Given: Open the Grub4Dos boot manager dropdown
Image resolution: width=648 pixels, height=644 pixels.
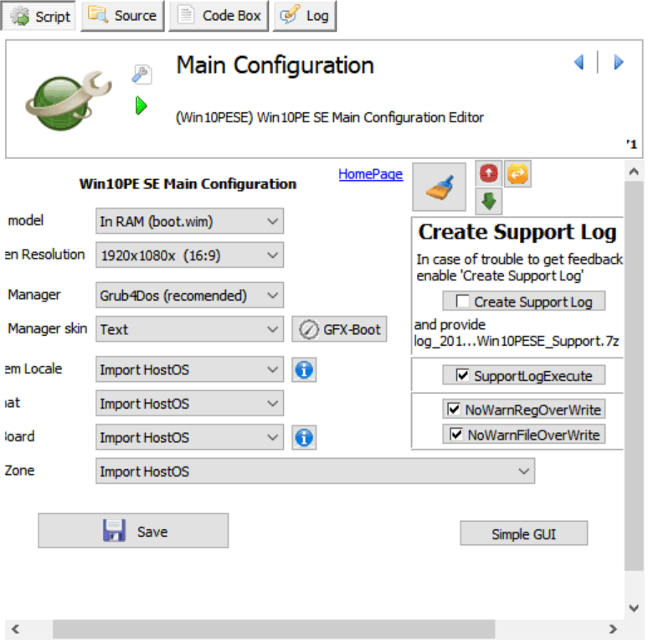Looking at the screenshot, I should (190, 296).
